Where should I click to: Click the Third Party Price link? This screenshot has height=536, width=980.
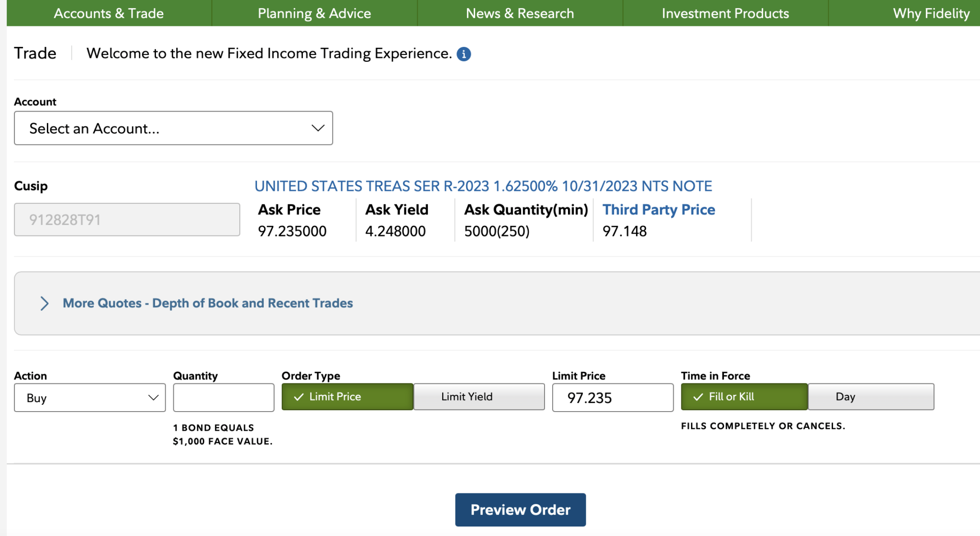658,210
